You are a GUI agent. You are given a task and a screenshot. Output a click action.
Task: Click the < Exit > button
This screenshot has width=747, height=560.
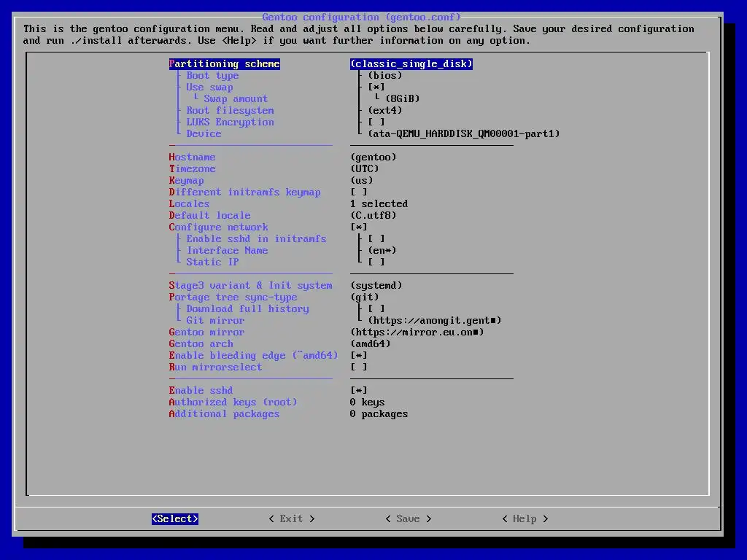coord(292,519)
